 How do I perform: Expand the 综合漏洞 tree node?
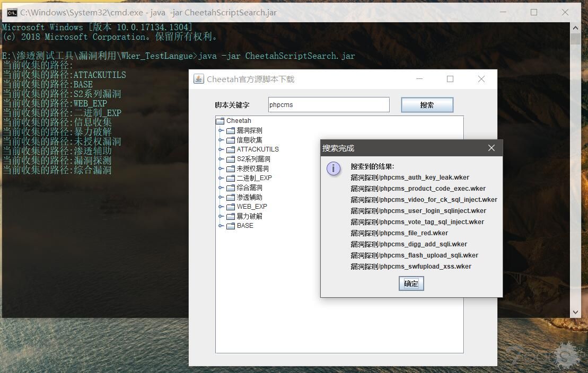pyautogui.click(x=221, y=188)
